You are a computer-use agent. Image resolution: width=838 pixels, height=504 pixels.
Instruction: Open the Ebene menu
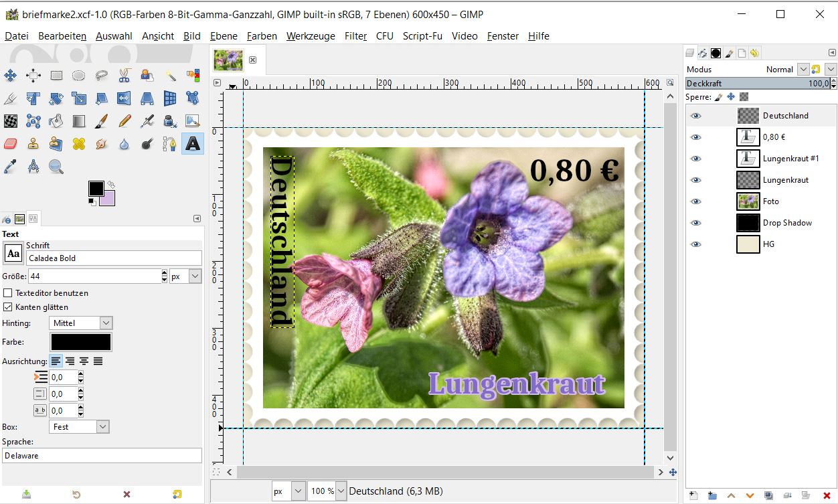coord(224,36)
